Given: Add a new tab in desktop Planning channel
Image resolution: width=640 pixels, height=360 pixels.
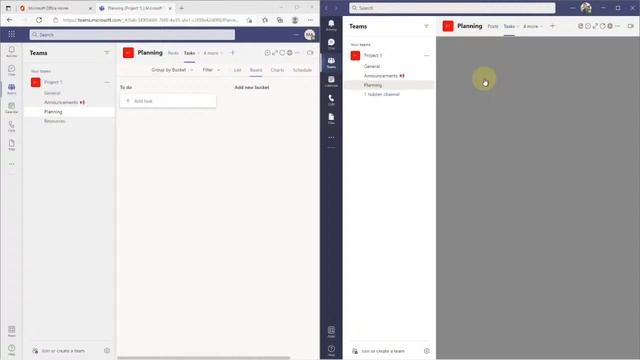Looking at the screenshot, I should (552, 26).
